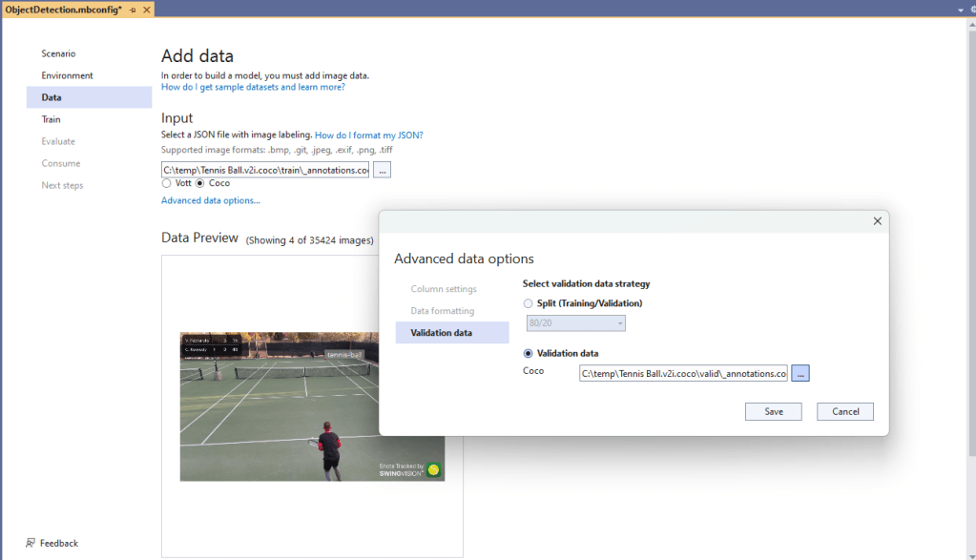Open the Train step in sidebar

pos(52,119)
